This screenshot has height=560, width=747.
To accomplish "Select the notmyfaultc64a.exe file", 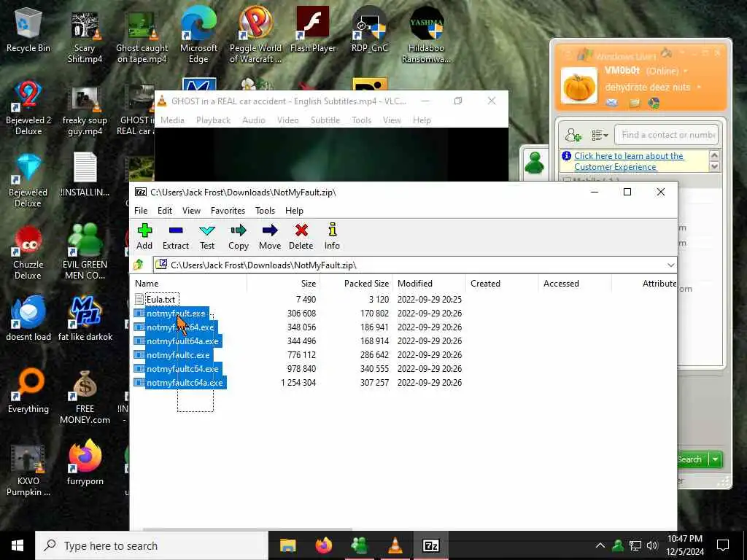I will click(x=185, y=382).
